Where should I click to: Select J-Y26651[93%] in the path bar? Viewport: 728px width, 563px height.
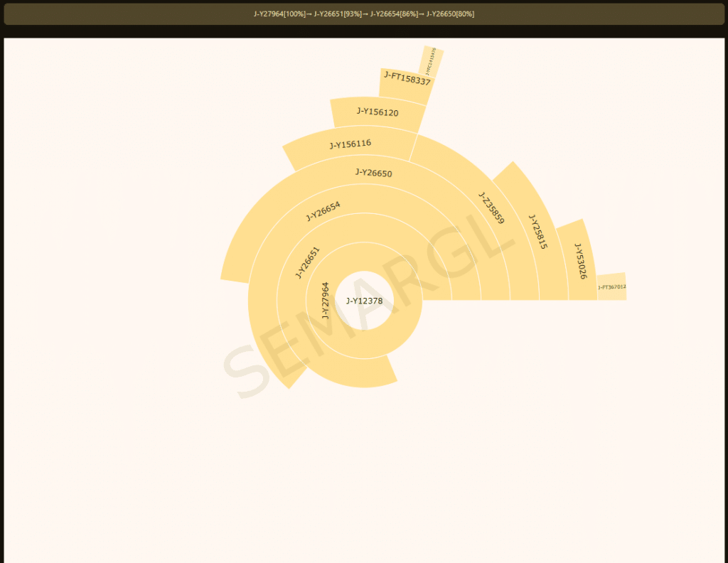338,14
